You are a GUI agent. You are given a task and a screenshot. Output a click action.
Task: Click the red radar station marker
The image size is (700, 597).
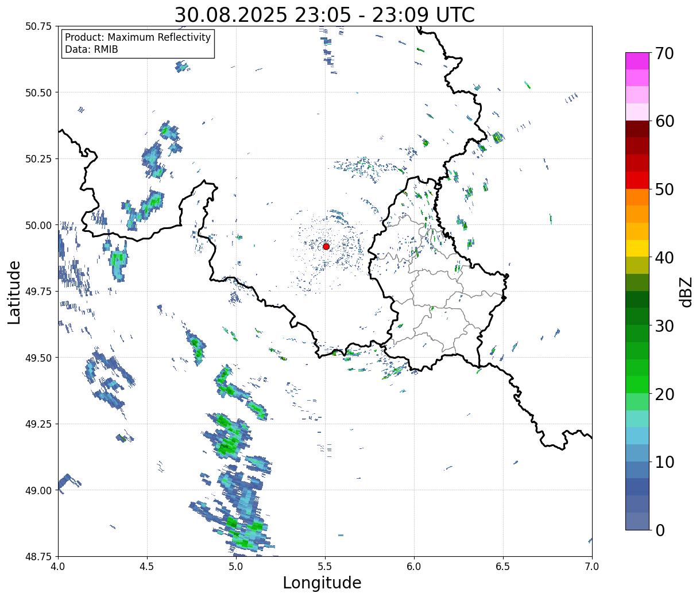326,246
